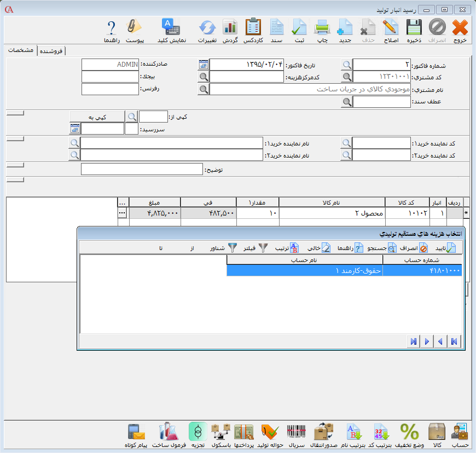Select the حقوق-کارمند ۱ account row

[x=344, y=270]
